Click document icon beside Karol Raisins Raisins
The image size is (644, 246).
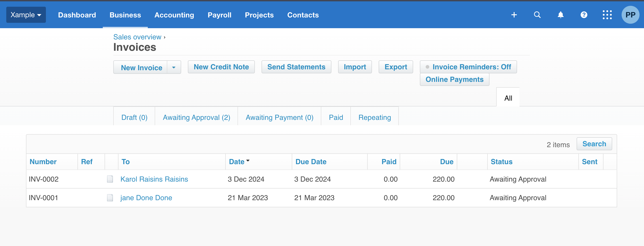(110, 179)
